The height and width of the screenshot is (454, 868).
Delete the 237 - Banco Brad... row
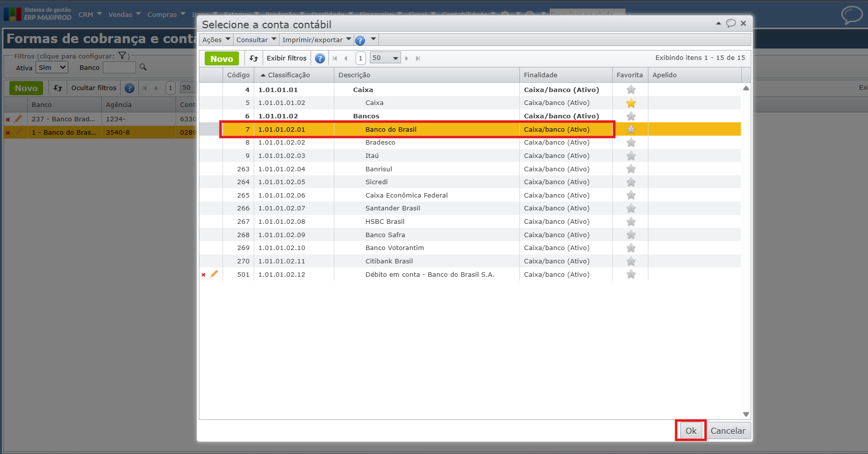(8, 119)
